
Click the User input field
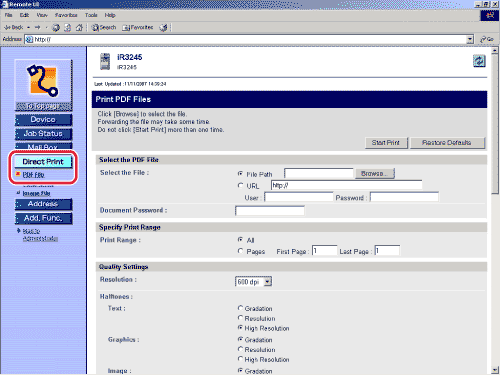click(x=299, y=197)
